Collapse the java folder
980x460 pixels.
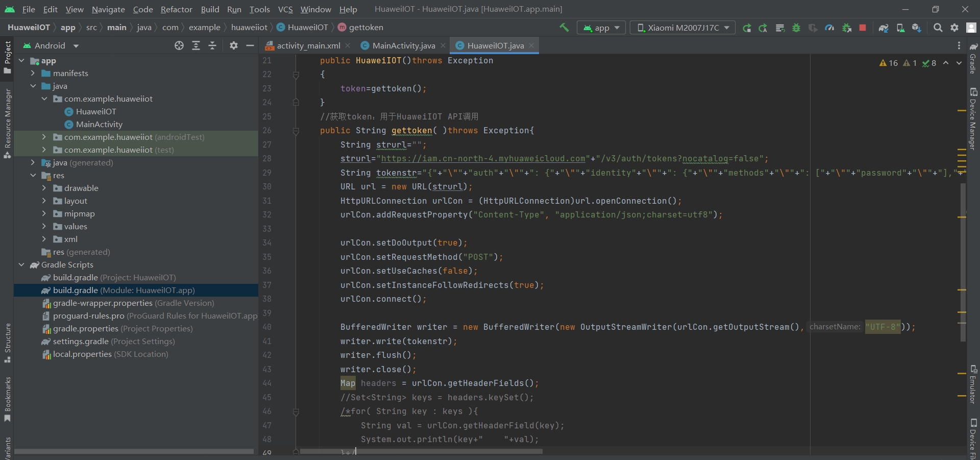(33, 86)
